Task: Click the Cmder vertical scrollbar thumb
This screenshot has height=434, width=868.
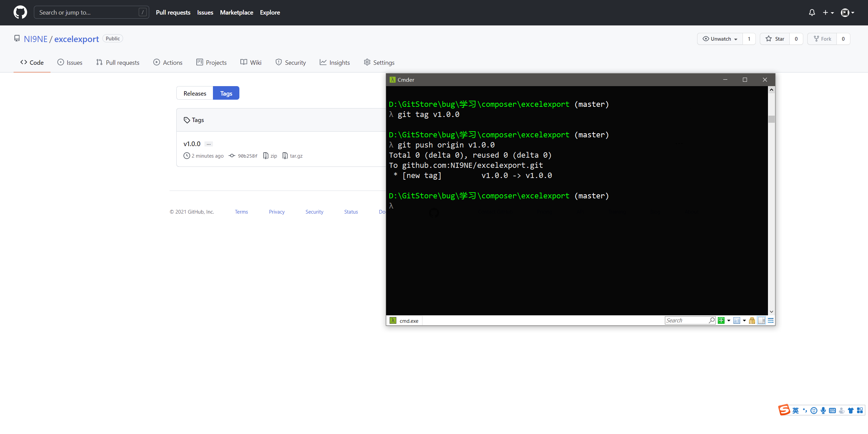Action: [x=771, y=119]
